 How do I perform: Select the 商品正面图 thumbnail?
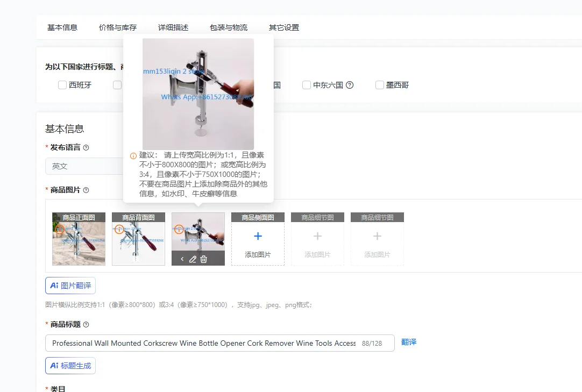(x=79, y=239)
